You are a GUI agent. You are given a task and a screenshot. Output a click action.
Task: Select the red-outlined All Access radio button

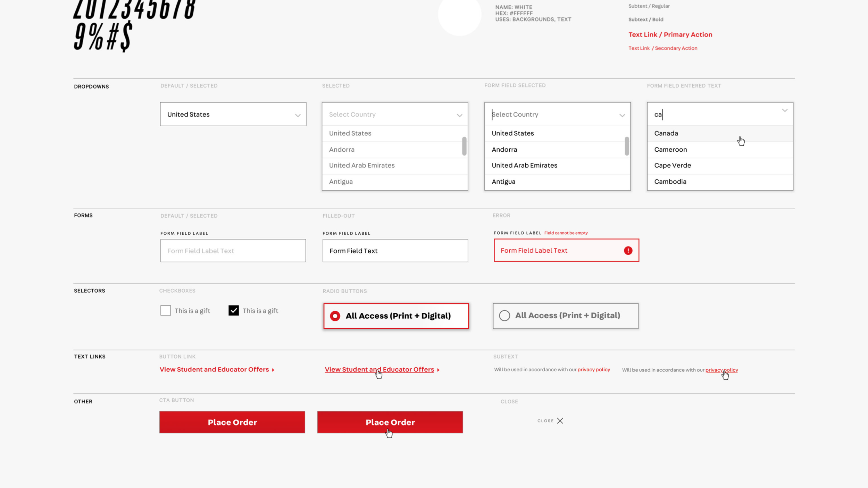335,316
